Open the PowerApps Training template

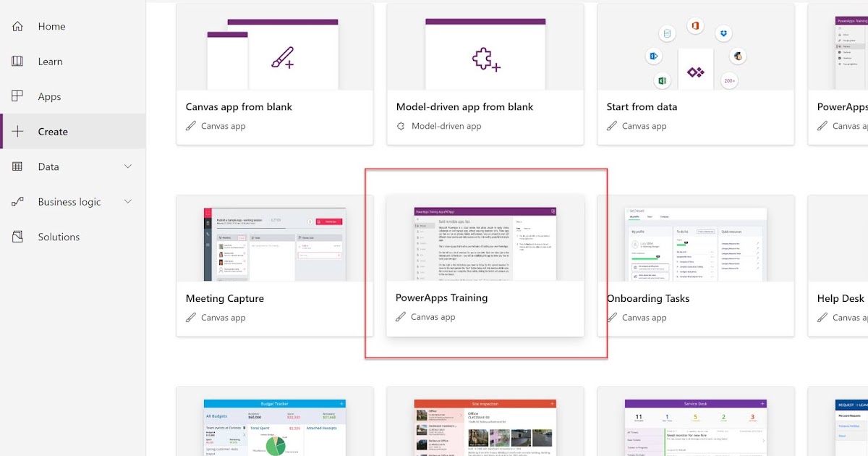point(485,246)
